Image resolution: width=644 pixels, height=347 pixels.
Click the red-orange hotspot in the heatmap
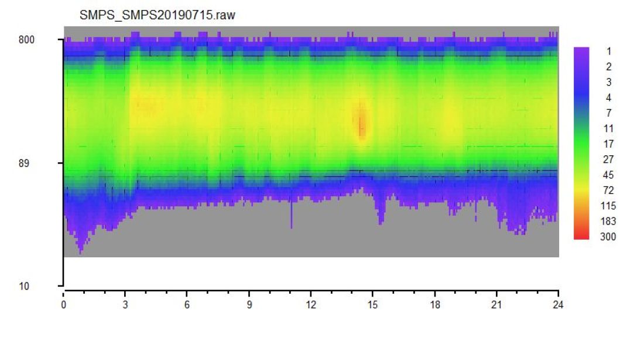click(361, 121)
